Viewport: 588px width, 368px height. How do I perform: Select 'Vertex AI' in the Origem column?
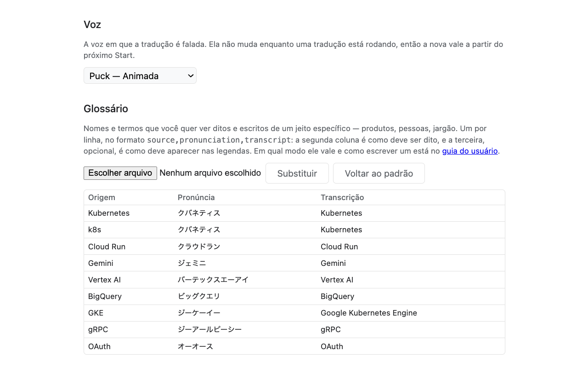coord(104,280)
